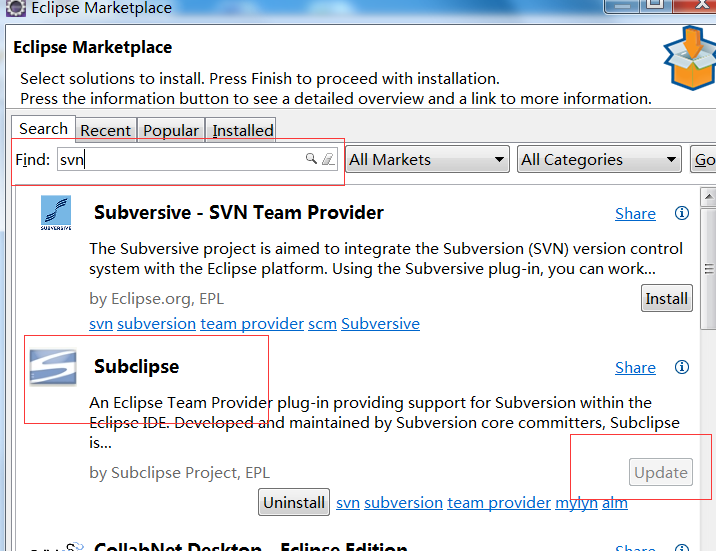716x551 pixels.
Task: Click 'svn' tag under Subclipse
Action: click(348, 503)
